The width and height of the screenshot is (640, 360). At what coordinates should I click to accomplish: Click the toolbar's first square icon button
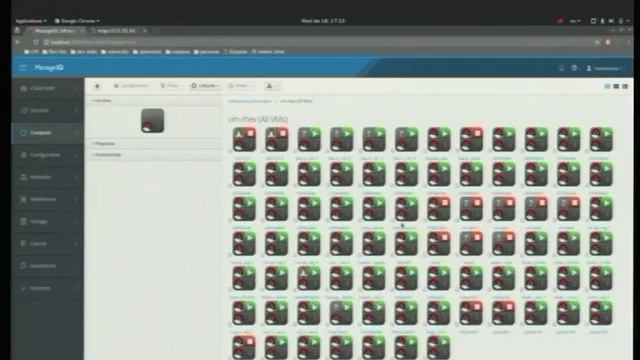click(97, 86)
